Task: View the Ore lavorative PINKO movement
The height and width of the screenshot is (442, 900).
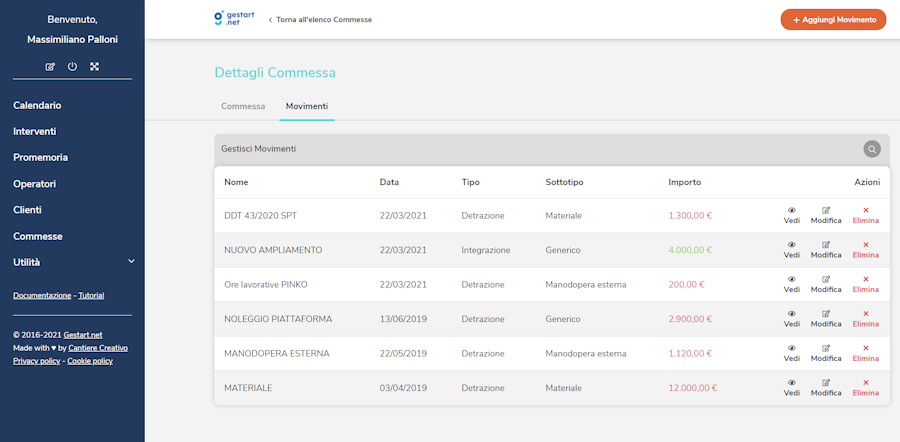Action: tap(792, 284)
